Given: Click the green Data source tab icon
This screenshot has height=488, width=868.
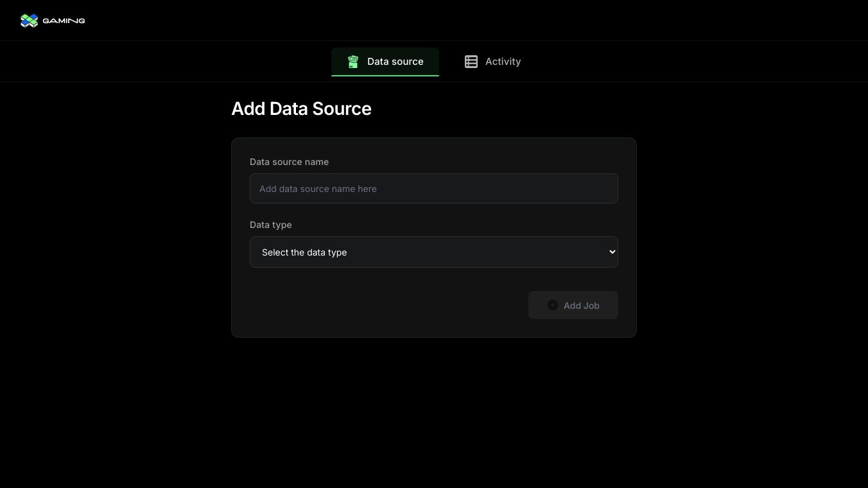Looking at the screenshot, I should coord(352,62).
